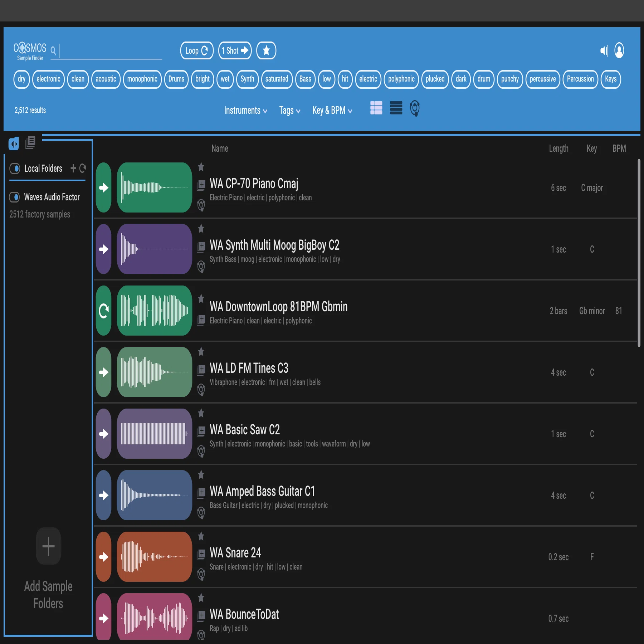644x644 pixels.
Task: Sort by the Length column header
Action: (558, 148)
